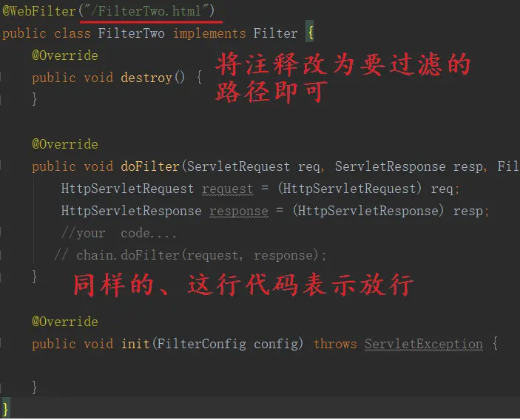
Task: Collapse the doFilter method fold marker
Action: 1,166
